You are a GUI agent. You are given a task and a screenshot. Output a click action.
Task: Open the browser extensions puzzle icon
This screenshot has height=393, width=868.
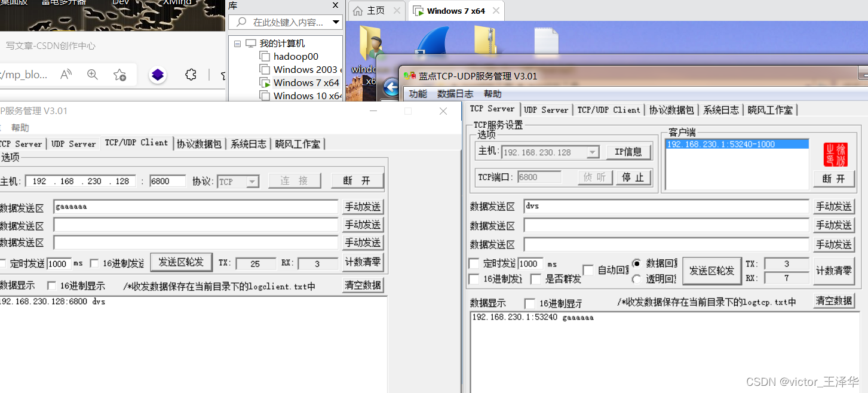click(x=191, y=75)
